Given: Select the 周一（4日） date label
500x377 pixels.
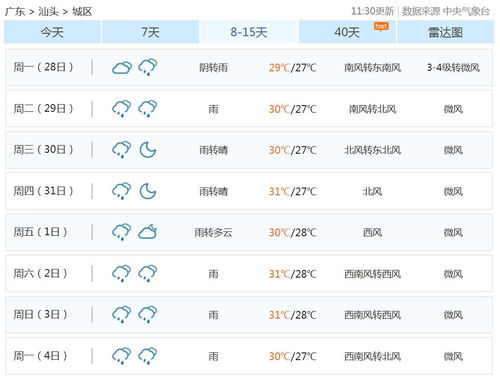Looking at the screenshot, I should point(40,356).
